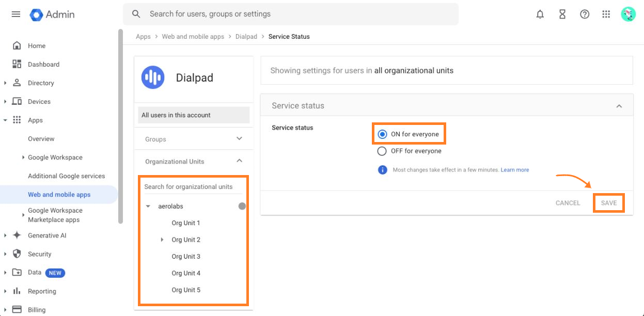644x316 pixels.
Task: Click the Data folder icon
Action: pyautogui.click(x=17, y=273)
